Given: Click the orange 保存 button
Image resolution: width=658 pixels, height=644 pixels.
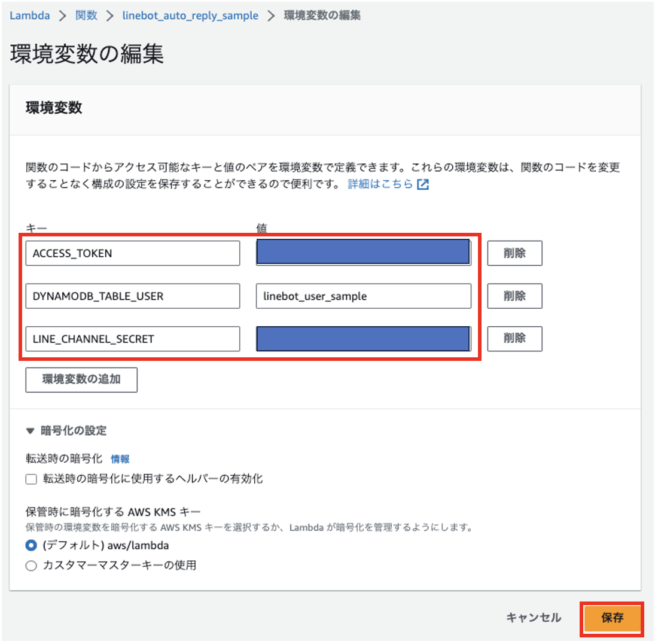Looking at the screenshot, I should coord(613,618).
